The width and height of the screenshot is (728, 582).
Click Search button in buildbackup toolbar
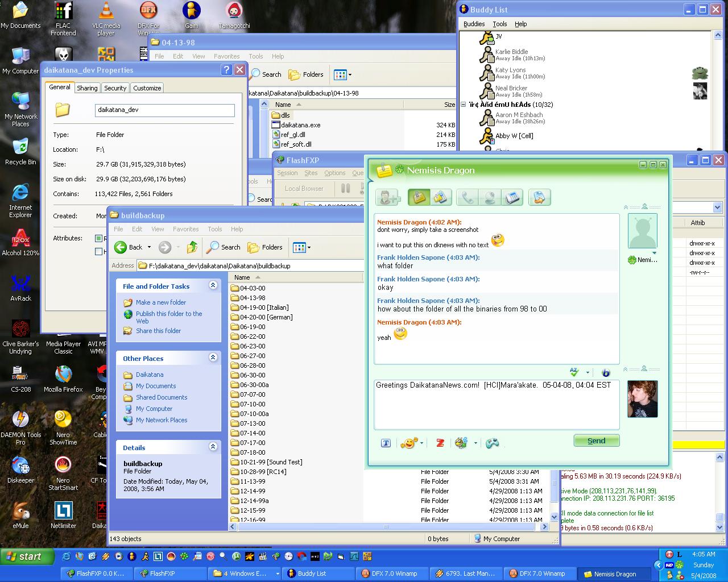click(224, 247)
